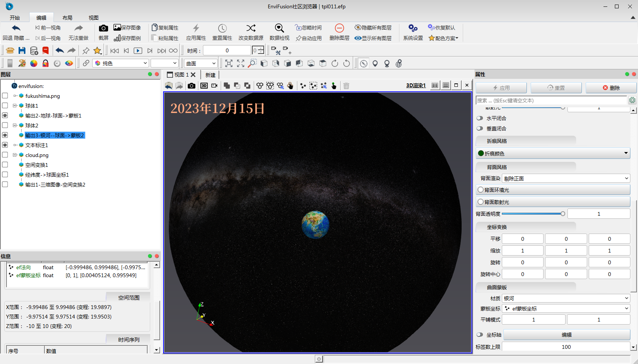The height and width of the screenshot is (364, 638).
Task: Click the open file folder icon
Action: (10, 50)
